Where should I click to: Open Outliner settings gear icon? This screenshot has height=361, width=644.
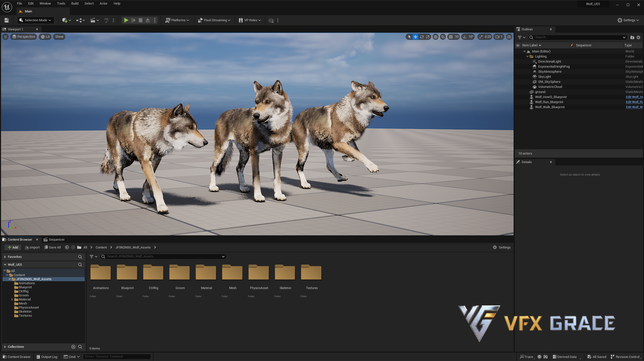[639, 37]
